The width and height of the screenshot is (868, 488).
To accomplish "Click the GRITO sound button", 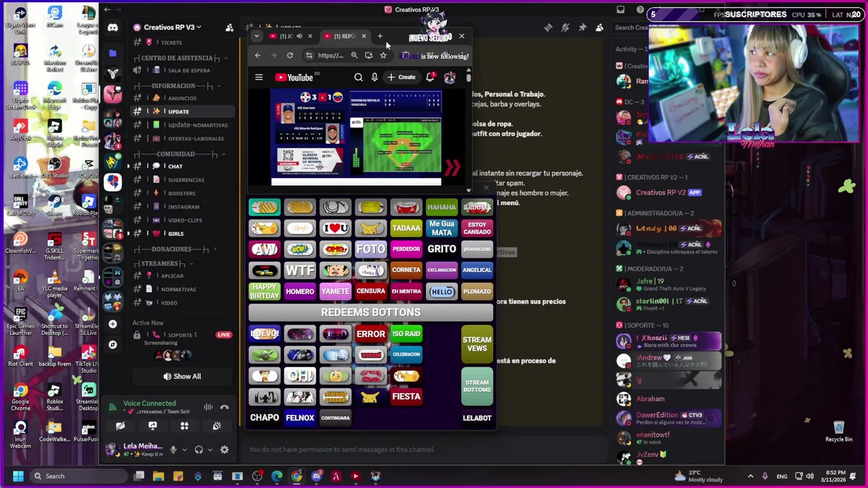I will coord(441,249).
